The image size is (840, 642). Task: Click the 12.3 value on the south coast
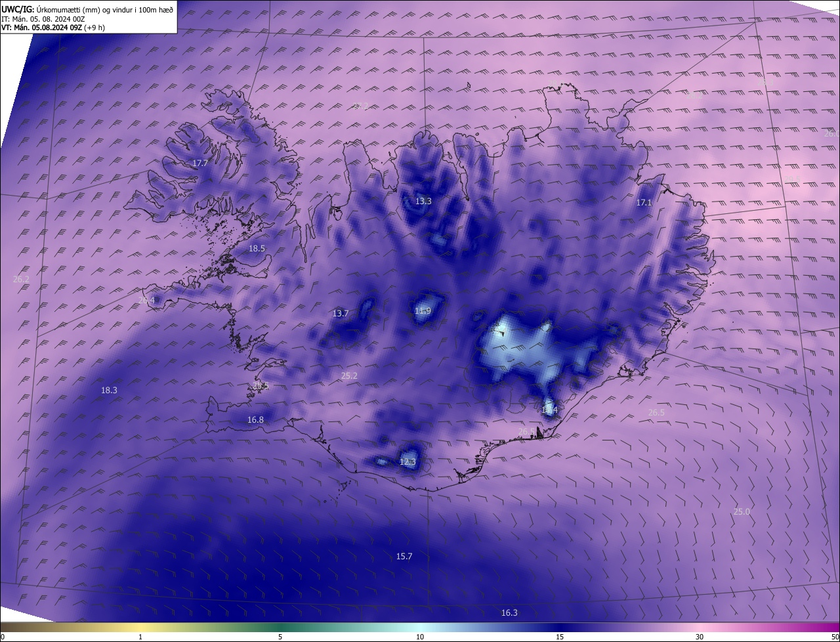(x=408, y=462)
